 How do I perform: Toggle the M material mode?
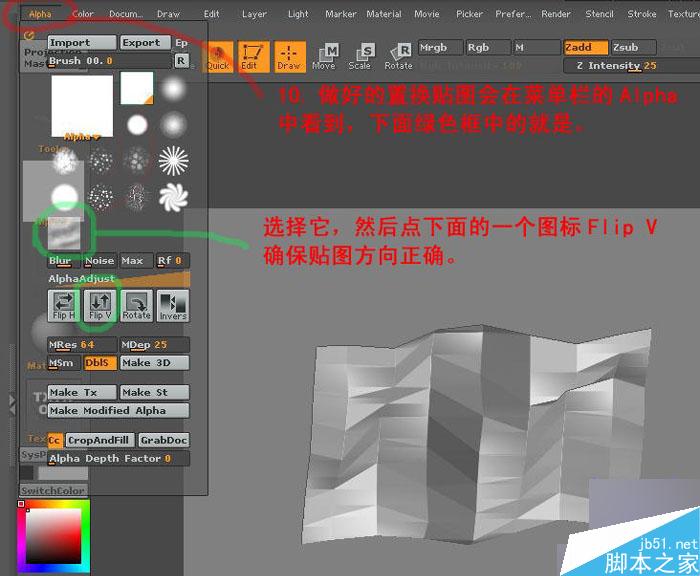tap(536, 47)
